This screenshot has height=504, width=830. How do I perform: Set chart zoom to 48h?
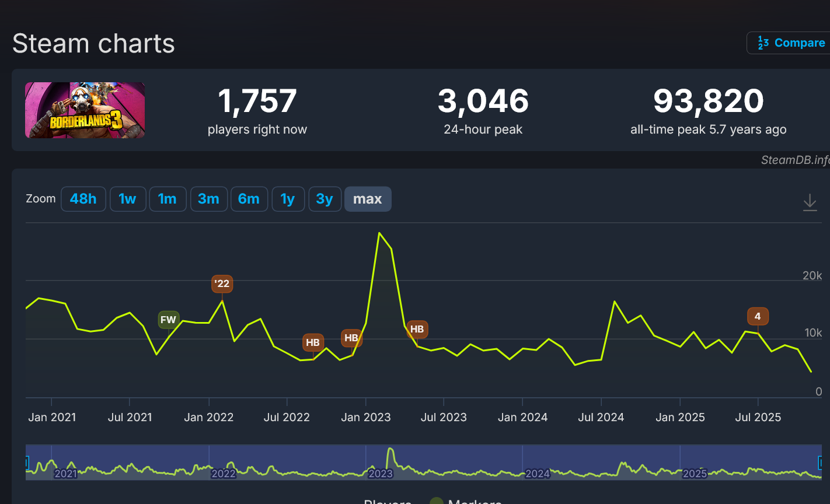(83, 199)
